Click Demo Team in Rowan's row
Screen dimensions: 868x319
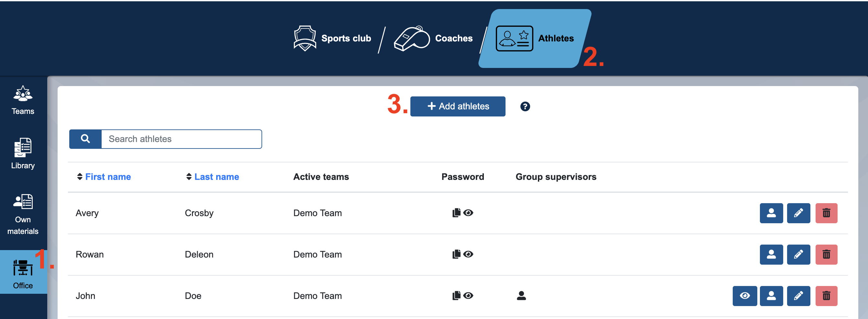[317, 255]
